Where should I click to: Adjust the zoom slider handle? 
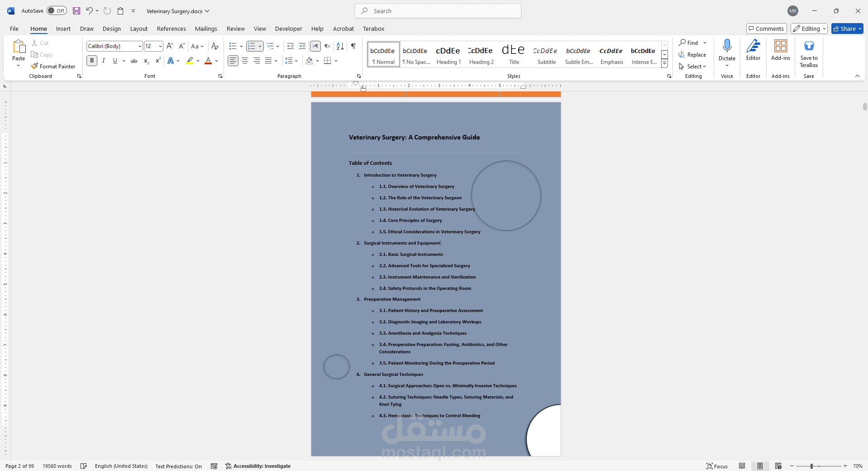(812, 466)
